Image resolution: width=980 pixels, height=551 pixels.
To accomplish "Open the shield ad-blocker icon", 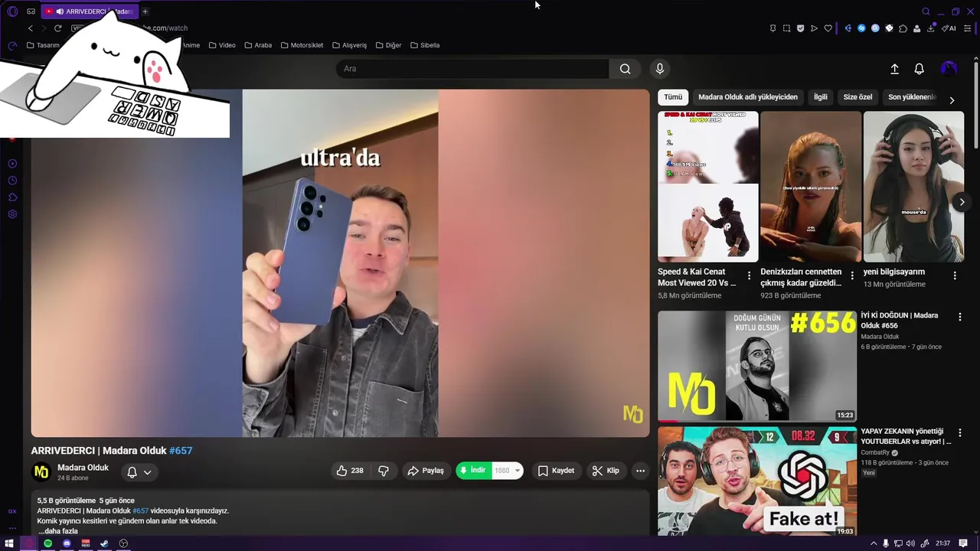I will pyautogui.click(x=800, y=28).
